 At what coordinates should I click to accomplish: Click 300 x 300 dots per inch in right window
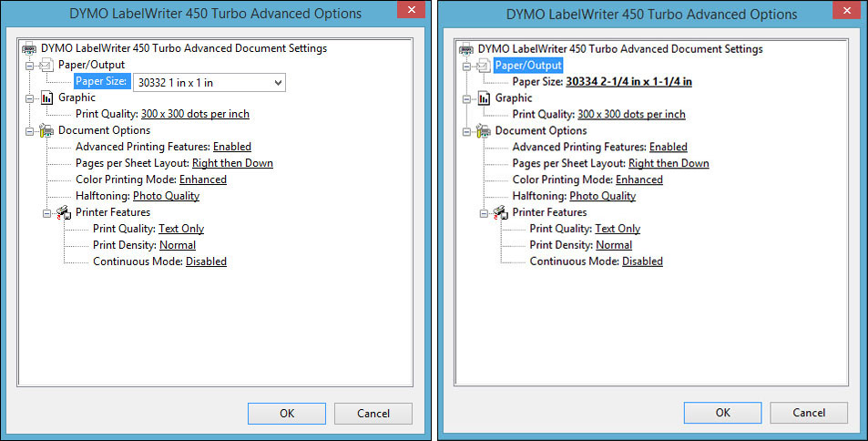(631, 114)
